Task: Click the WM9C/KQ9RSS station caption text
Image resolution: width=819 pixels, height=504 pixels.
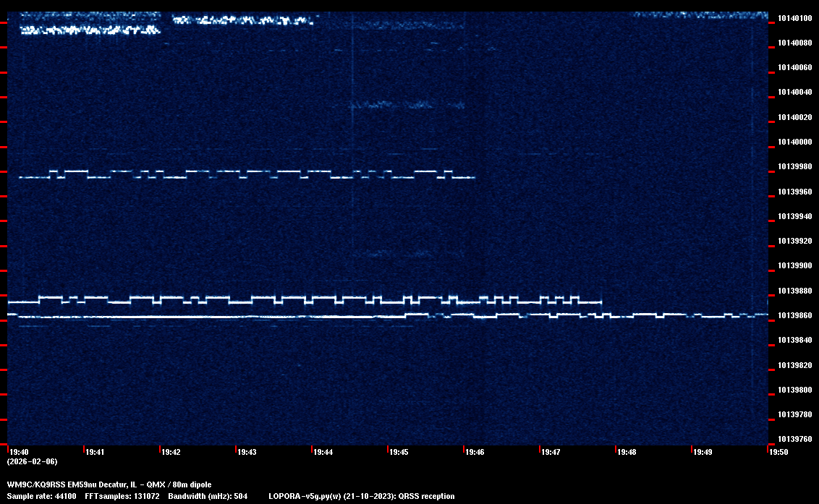Action: tap(109, 484)
